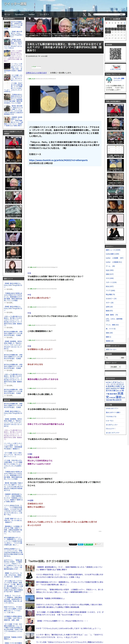The image size is (129, 644).
Task: Open the X (Twitter) icon in header
Action: click(84, 14)
